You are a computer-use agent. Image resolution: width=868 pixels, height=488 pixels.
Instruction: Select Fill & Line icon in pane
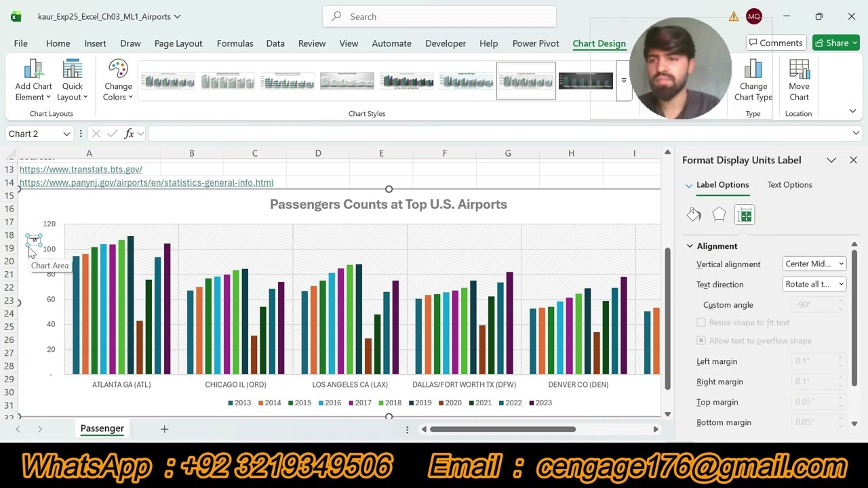point(694,215)
